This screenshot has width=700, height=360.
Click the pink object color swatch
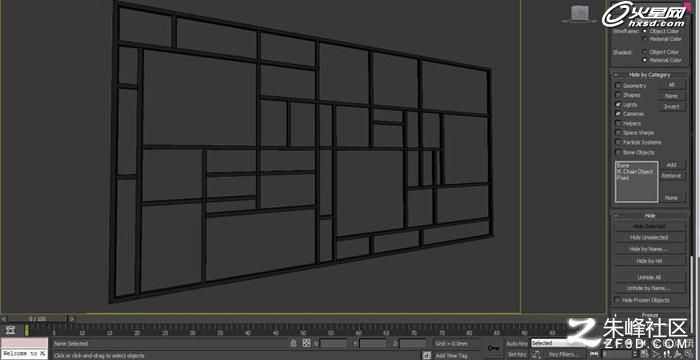coord(688,4)
